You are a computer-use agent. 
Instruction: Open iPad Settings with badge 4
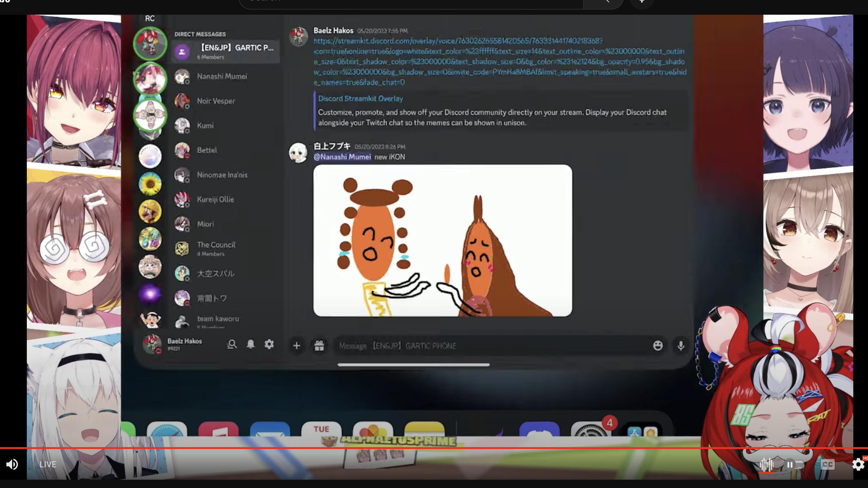(x=591, y=429)
